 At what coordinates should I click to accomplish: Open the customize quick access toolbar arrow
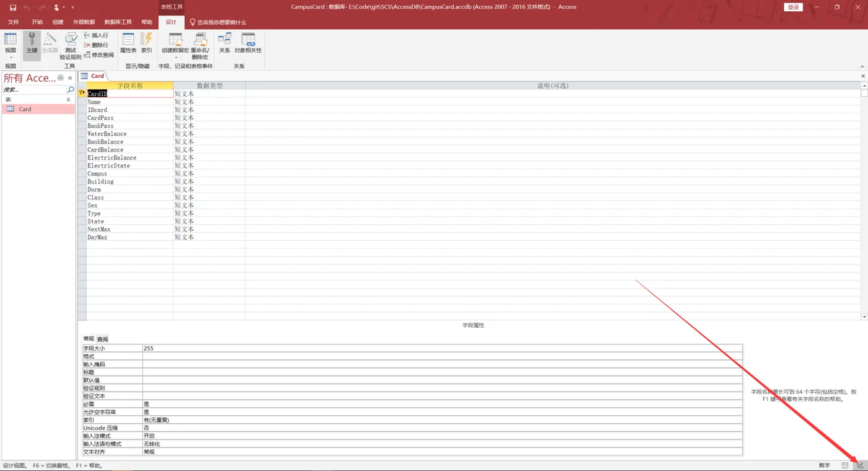[x=73, y=7]
